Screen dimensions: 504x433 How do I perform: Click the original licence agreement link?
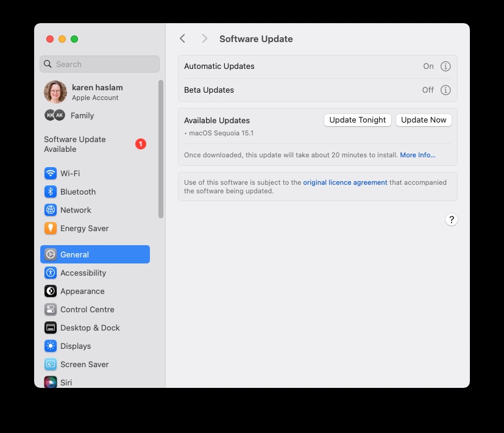coord(345,182)
